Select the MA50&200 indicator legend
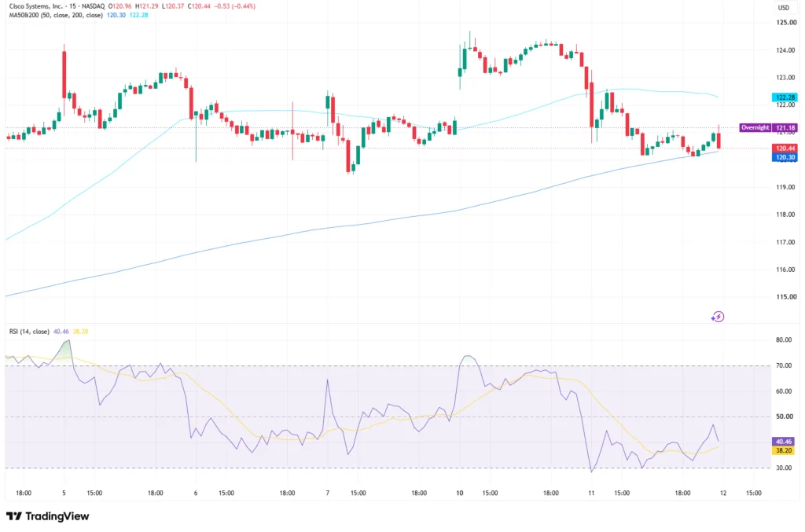Screen dimensions: 805x532 [x=56, y=15]
